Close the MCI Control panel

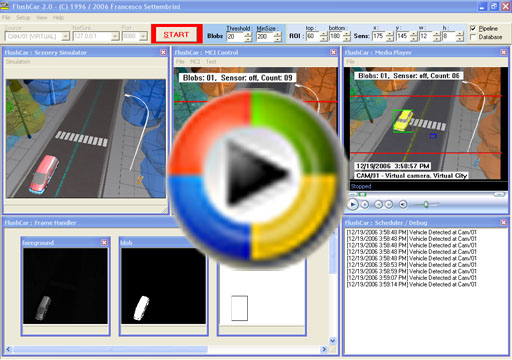pos(333,52)
